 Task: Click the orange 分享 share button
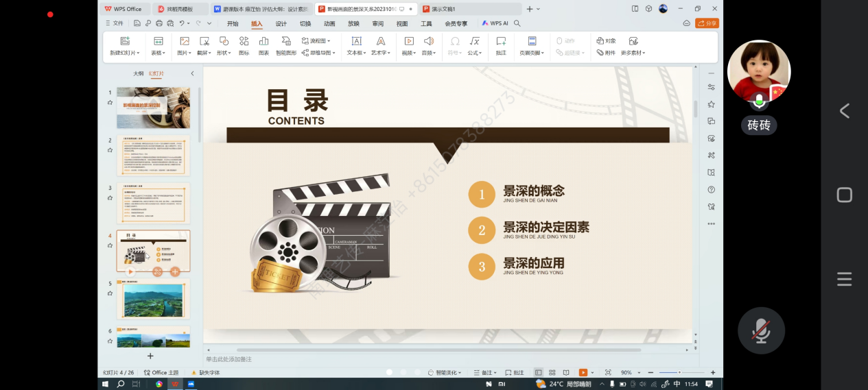click(707, 23)
